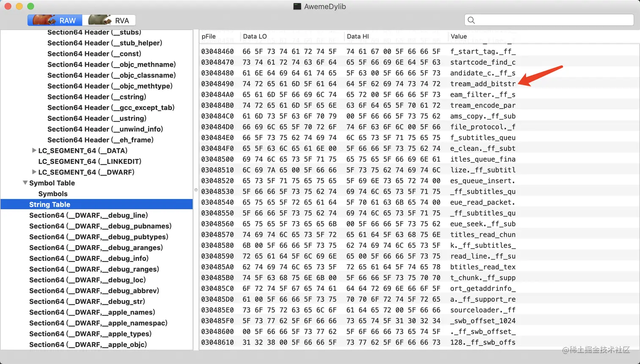
Task: Select Section64 Header (__objc_methname)
Action: click(x=111, y=64)
